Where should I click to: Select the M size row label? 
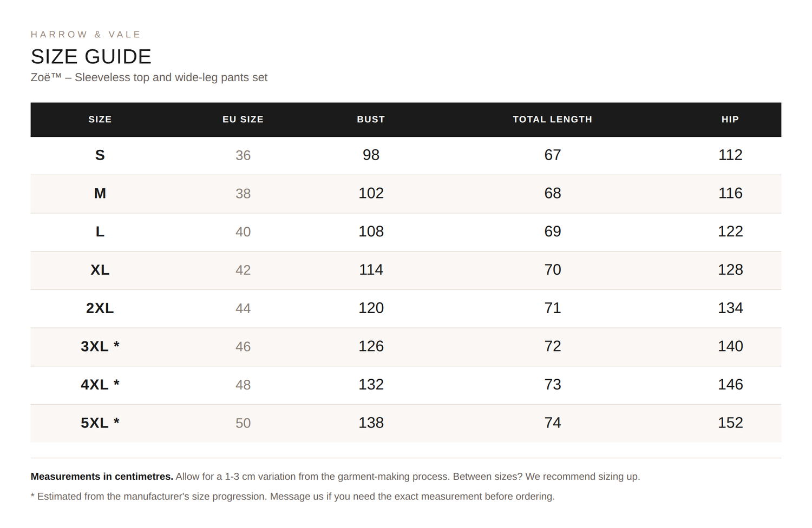point(100,194)
